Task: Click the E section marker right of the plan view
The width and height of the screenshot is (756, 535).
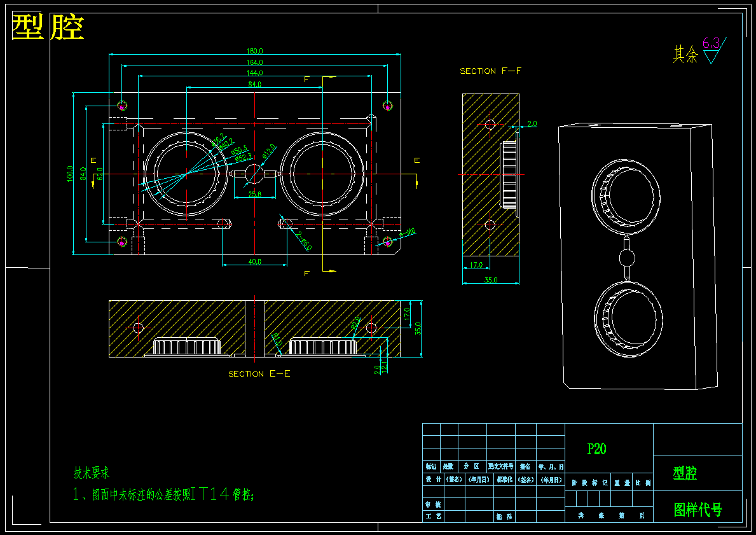Action: [x=416, y=160]
